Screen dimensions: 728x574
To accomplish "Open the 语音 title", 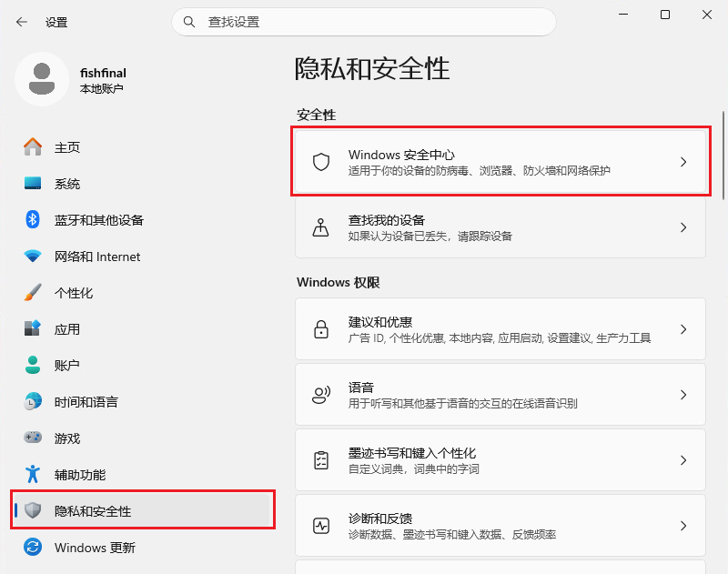I will click(x=361, y=388).
